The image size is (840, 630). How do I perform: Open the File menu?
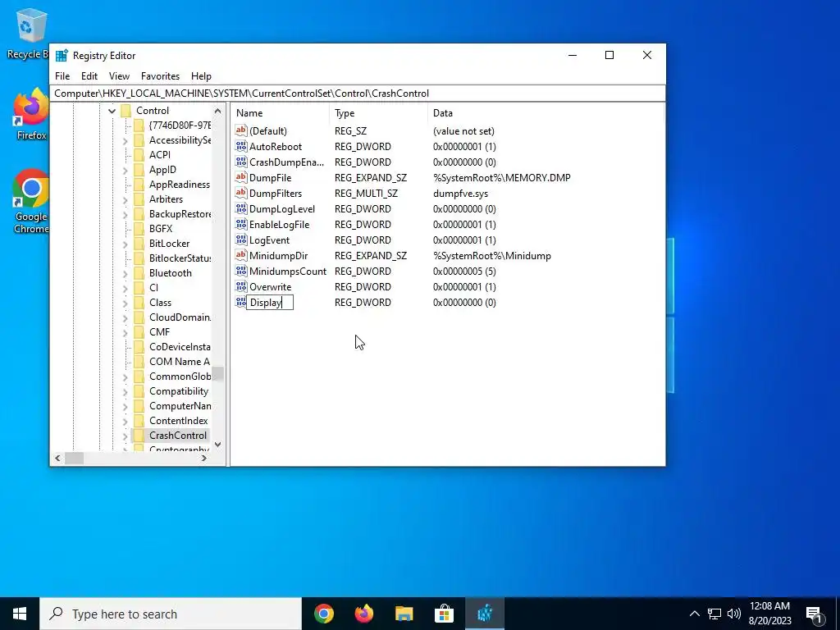[62, 76]
